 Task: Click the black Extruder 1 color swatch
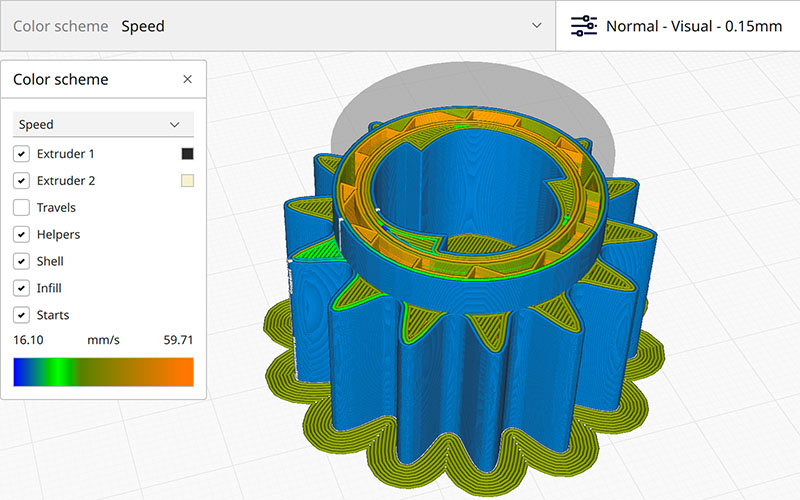(x=187, y=154)
